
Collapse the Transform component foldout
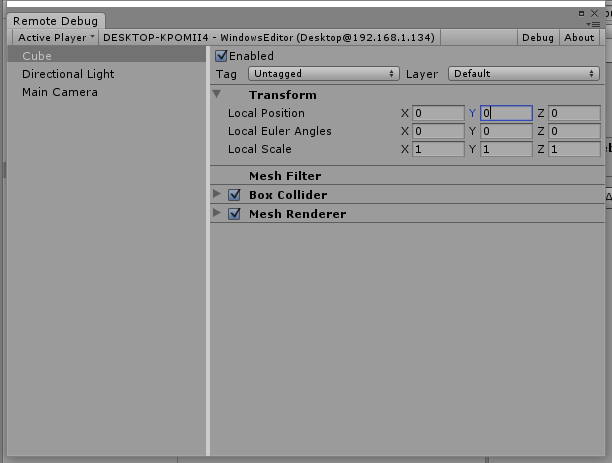pos(217,94)
